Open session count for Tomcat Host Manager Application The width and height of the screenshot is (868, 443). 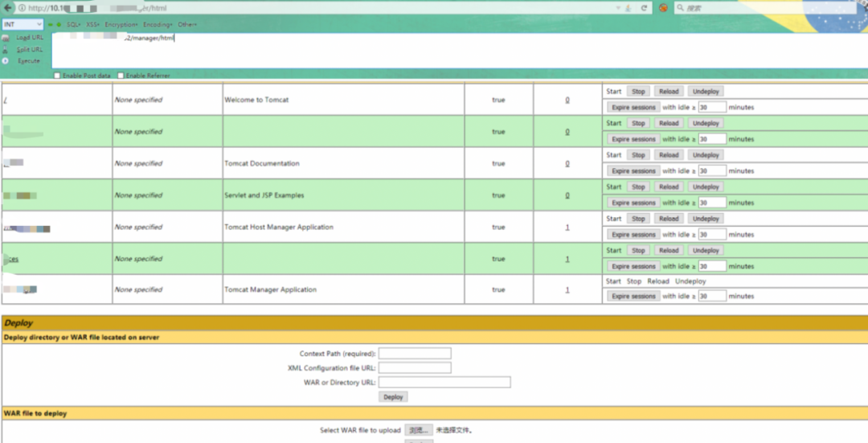pos(567,227)
